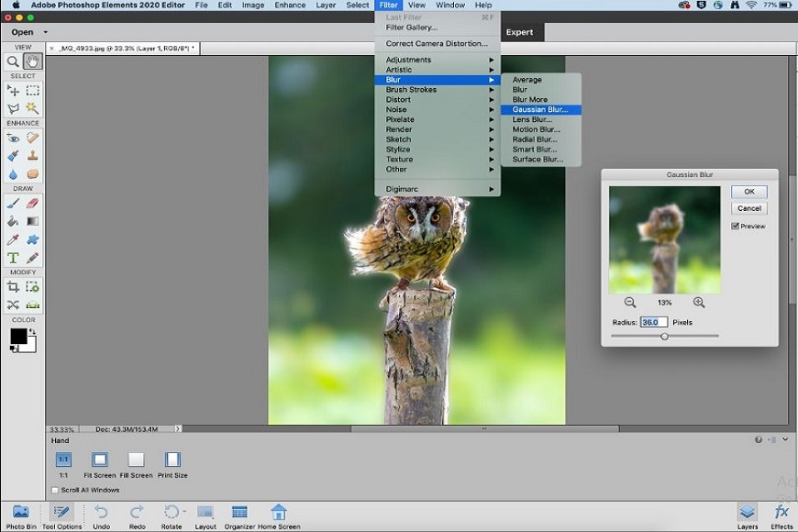Select the Zoom tool in View section

(x=14, y=61)
